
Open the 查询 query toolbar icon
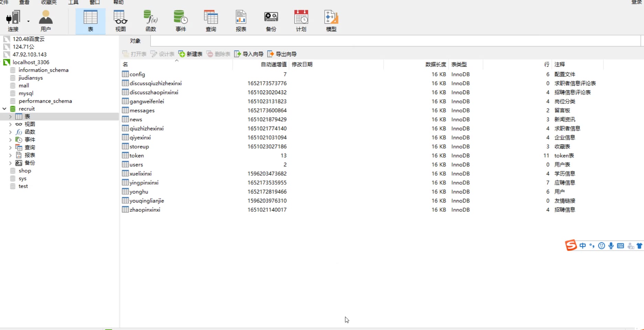pyautogui.click(x=211, y=21)
